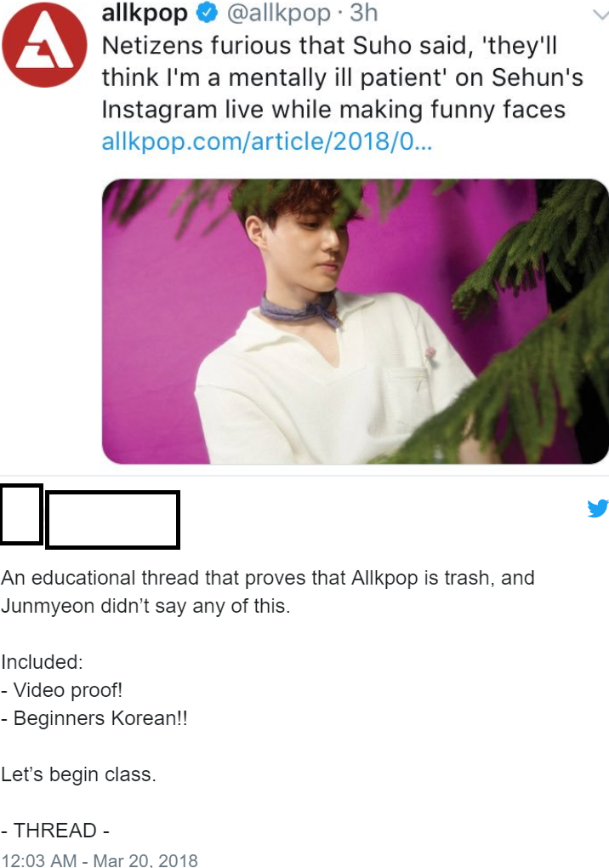This screenshot has height=868, width=609.
Task: Click the '- THREAD -' line
Action: [x=55, y=831]
